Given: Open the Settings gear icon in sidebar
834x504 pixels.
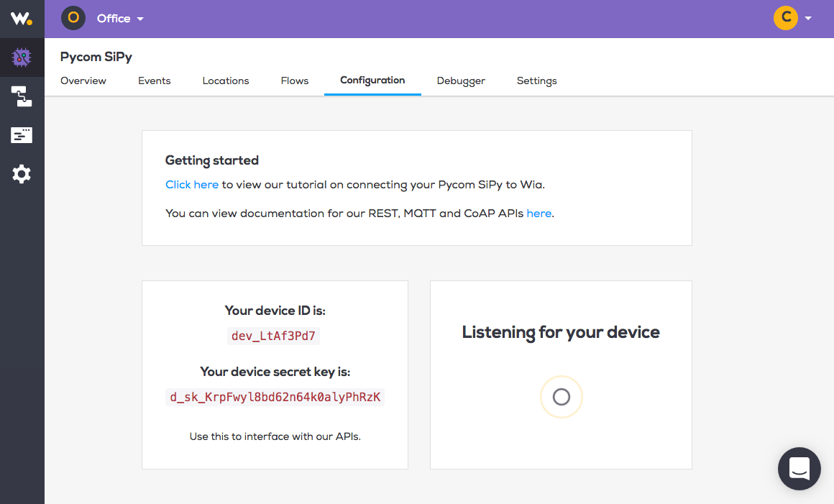Looking at the screenshot, I should [x=22, y=174].
